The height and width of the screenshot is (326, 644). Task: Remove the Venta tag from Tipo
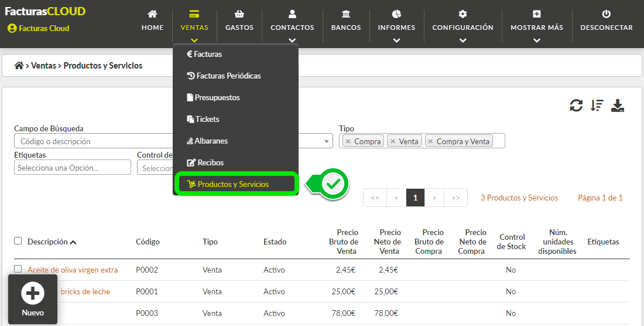(393, 141)
